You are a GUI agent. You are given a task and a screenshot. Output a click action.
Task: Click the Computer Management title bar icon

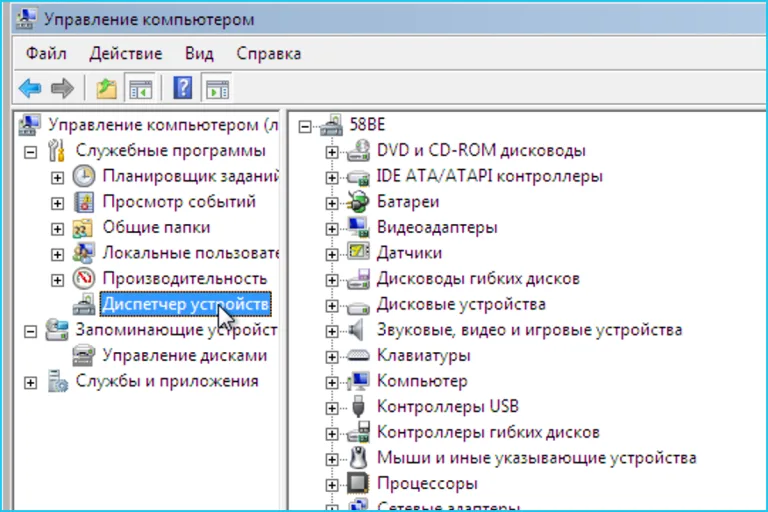[x=26, y=19]
